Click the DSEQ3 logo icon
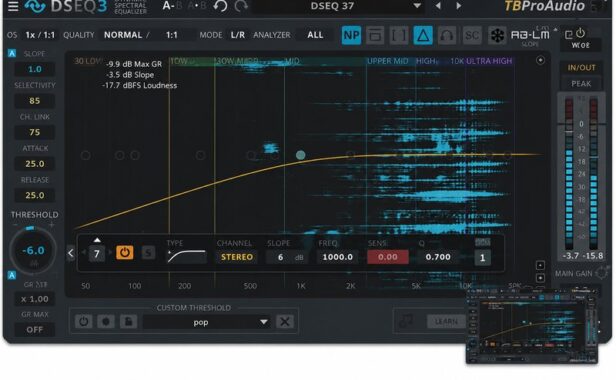The height and width of the screenshot is (380, 616). click(x=35, y=6)
